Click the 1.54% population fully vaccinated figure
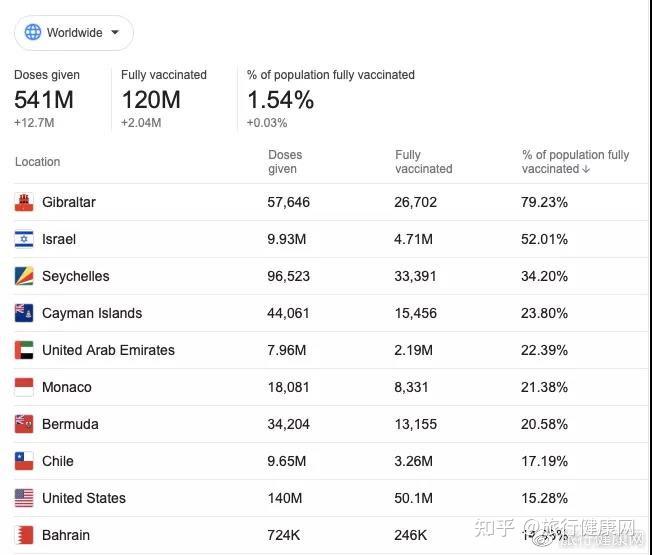 coord(280,100)
